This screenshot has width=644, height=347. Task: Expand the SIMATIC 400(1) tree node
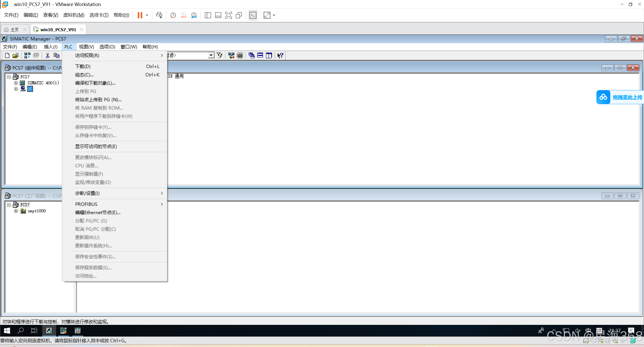point(16,83)
